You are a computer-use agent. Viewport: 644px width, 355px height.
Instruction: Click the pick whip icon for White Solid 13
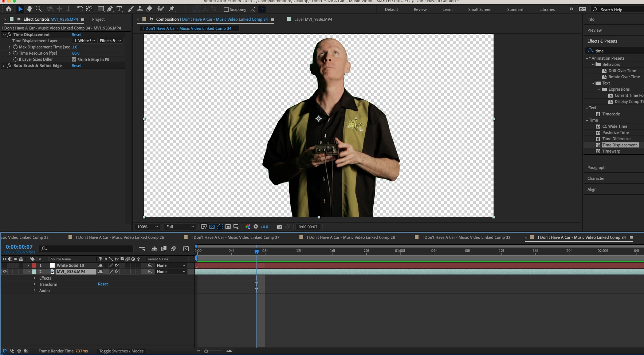point(150,265)
